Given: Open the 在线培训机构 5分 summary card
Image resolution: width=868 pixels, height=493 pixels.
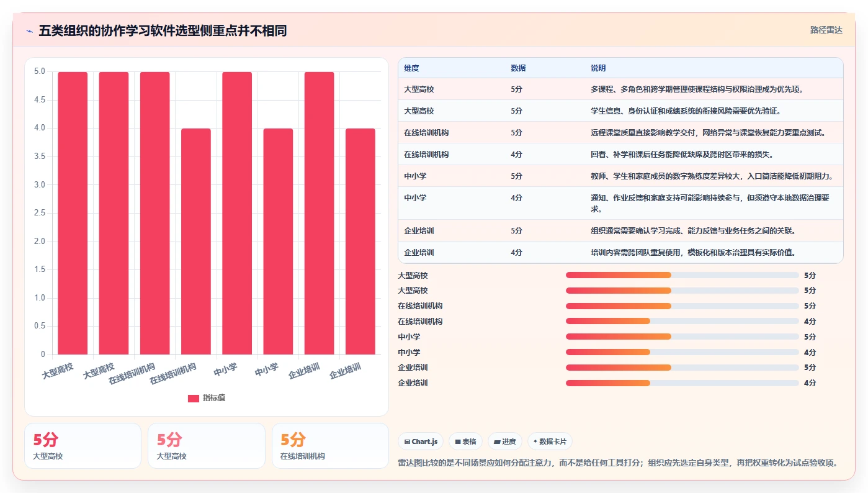Looking at the screenshot, I should (330, 446).
